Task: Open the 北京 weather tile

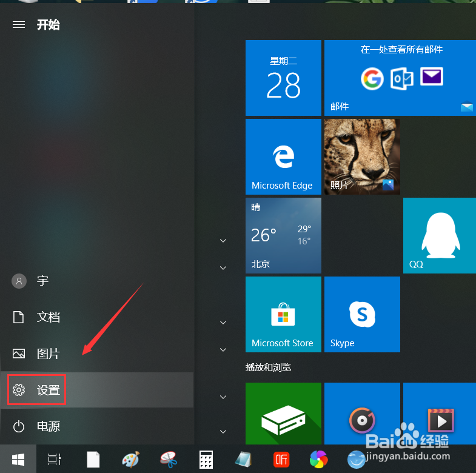Action: click(x=283, y=235)
